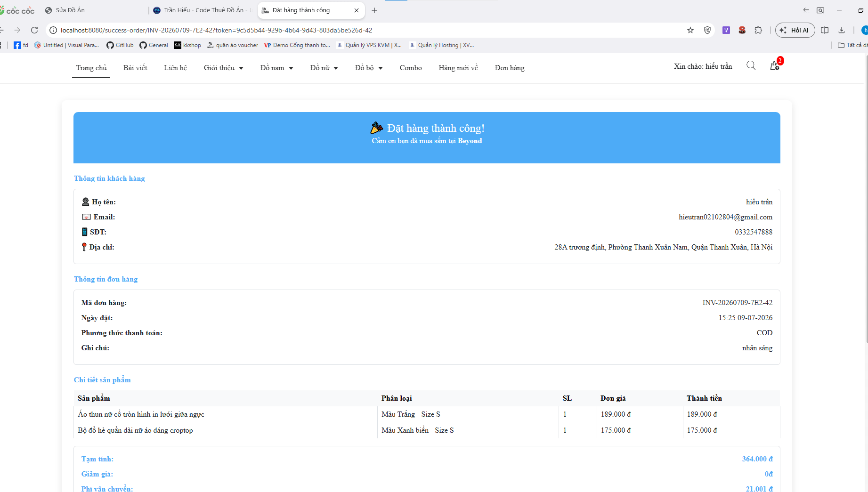Open the quần áo voucher bookmark

[233, 45]
